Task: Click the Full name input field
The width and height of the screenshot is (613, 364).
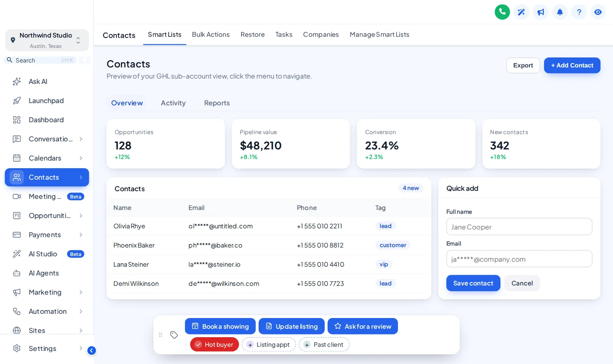Action: [x=519, y=227]
